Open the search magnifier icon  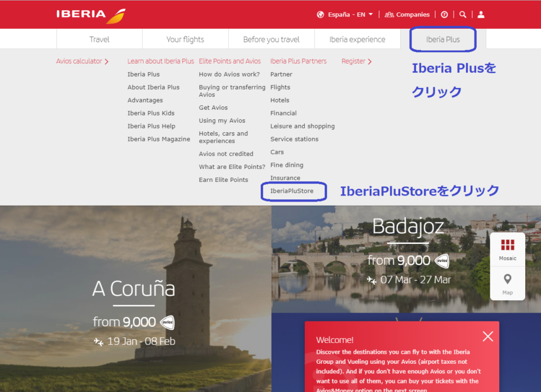click(463, 15)
